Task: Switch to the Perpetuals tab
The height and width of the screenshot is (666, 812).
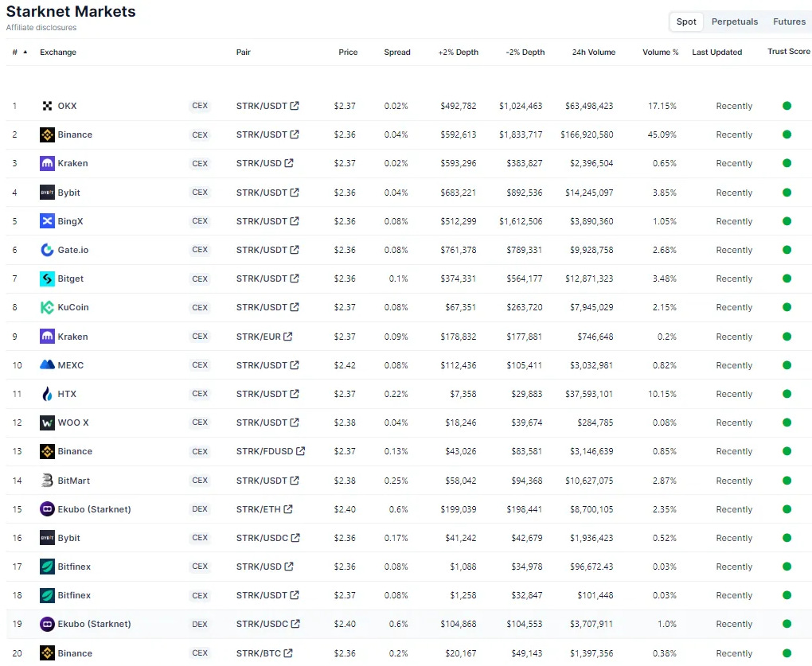Action: coord(734,21)
